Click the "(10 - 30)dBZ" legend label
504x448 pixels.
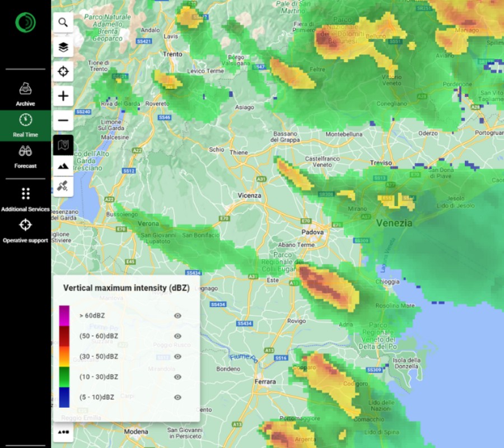(x=99, y=377)
